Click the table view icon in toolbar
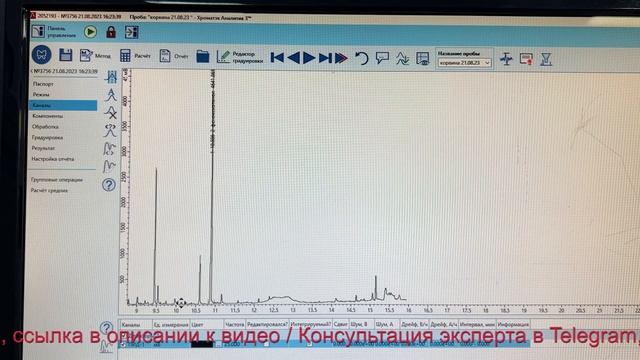The height and width of the screenshot is (360, 640). 422,59
